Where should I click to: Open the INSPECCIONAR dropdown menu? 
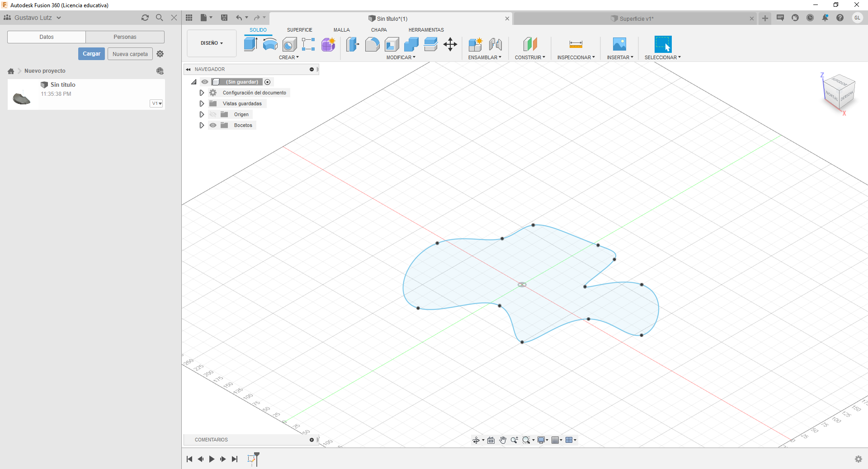pos(576,57)
